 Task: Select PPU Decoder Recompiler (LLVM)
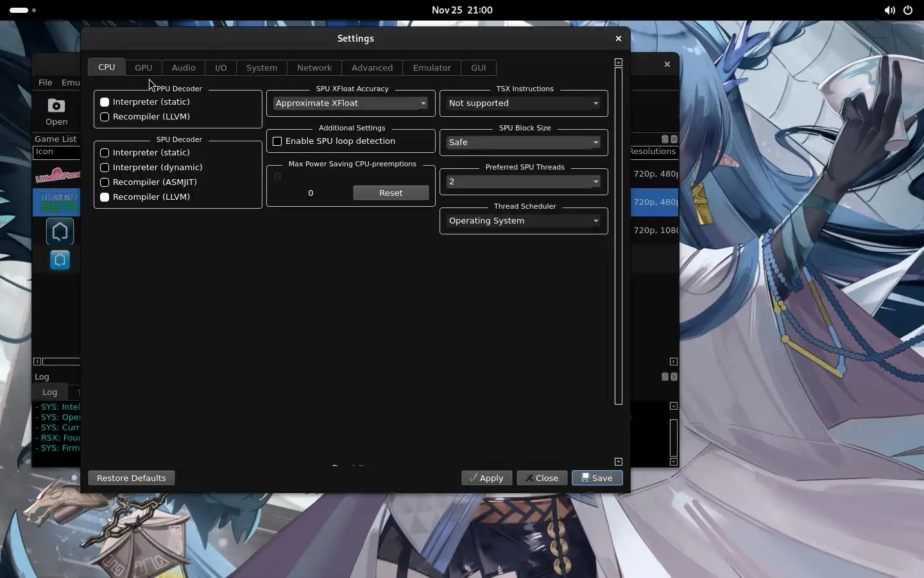[145, 117]
